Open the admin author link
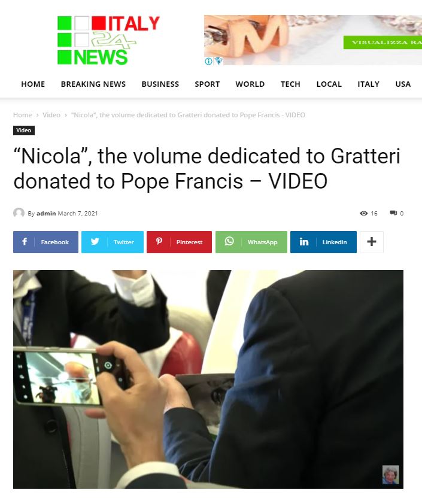Viewport: 422px width, 504px height. coord(46,214)
